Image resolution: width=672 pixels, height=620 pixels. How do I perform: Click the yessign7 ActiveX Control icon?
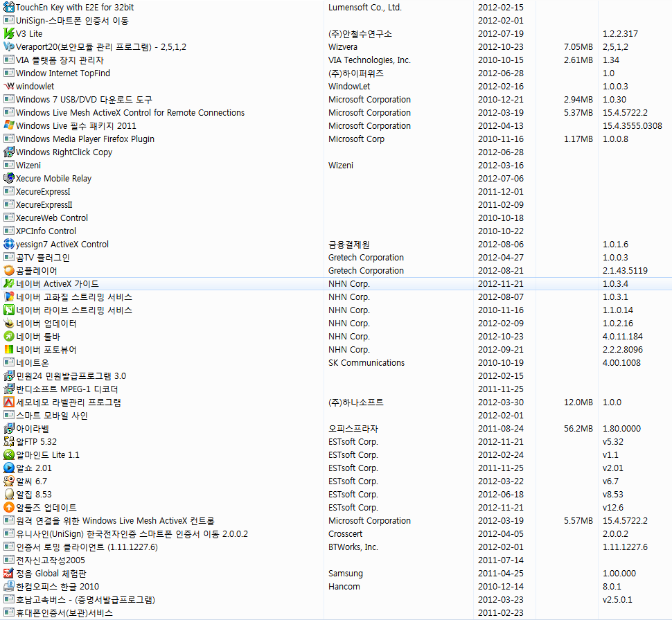click(8, 244)
